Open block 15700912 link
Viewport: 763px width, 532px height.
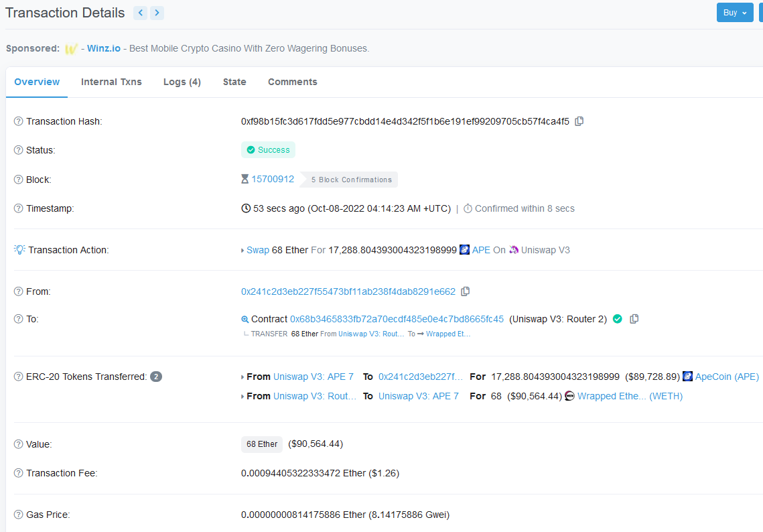pyautogui.click(x=273, y=179)
